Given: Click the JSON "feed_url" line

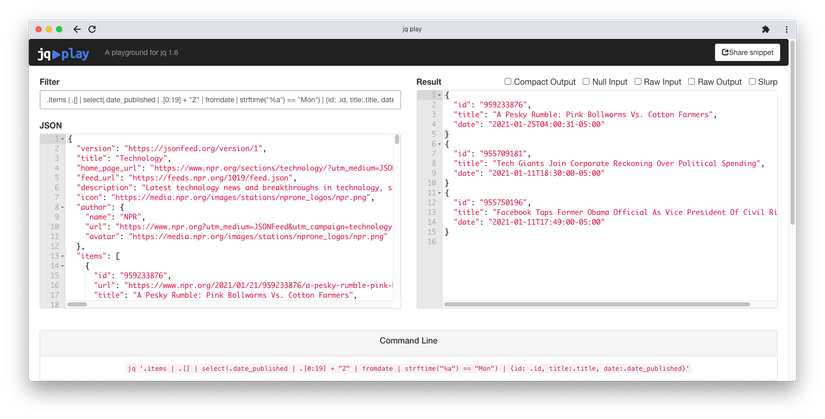Looking at the screenshot, I should click(x=186, y=178).
